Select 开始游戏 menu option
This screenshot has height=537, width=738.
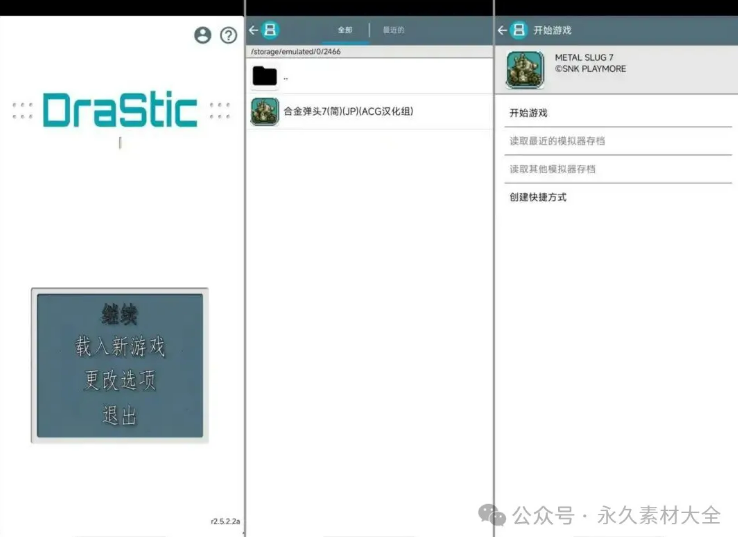[618, 113]
